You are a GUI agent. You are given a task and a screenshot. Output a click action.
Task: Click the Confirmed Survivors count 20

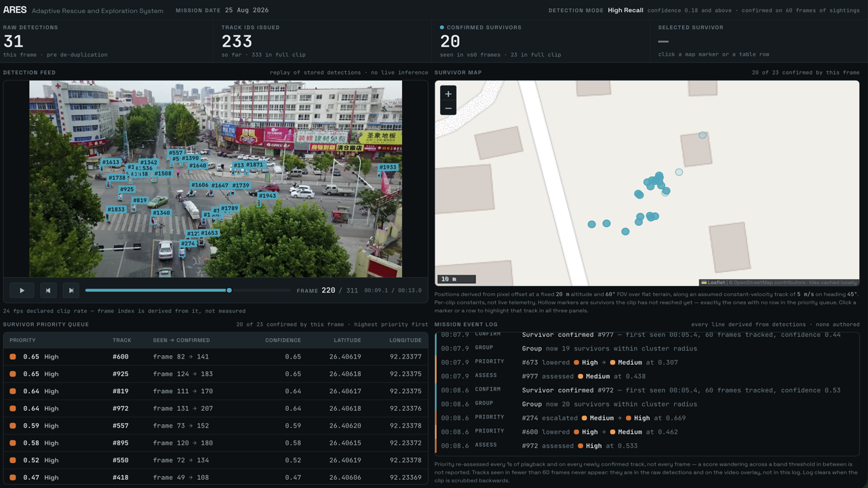coord(450,41)
